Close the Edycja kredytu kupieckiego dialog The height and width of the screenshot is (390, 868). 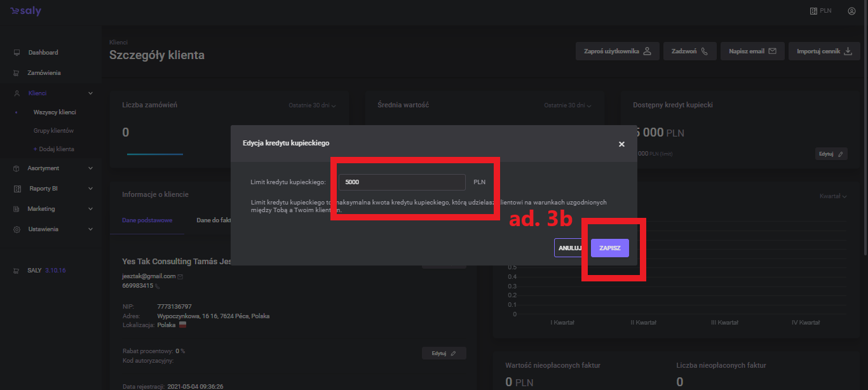621,144
